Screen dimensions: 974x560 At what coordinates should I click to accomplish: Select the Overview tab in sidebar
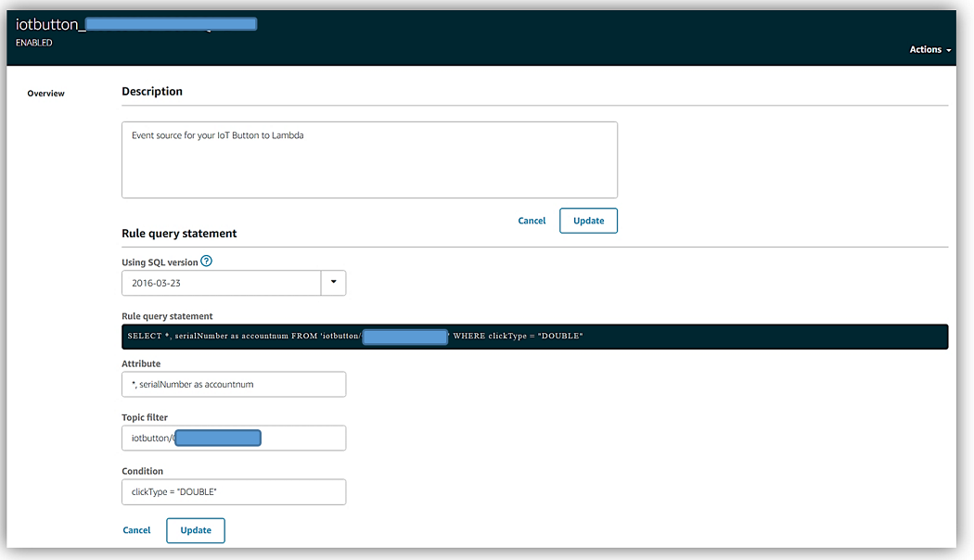(45, 94)
